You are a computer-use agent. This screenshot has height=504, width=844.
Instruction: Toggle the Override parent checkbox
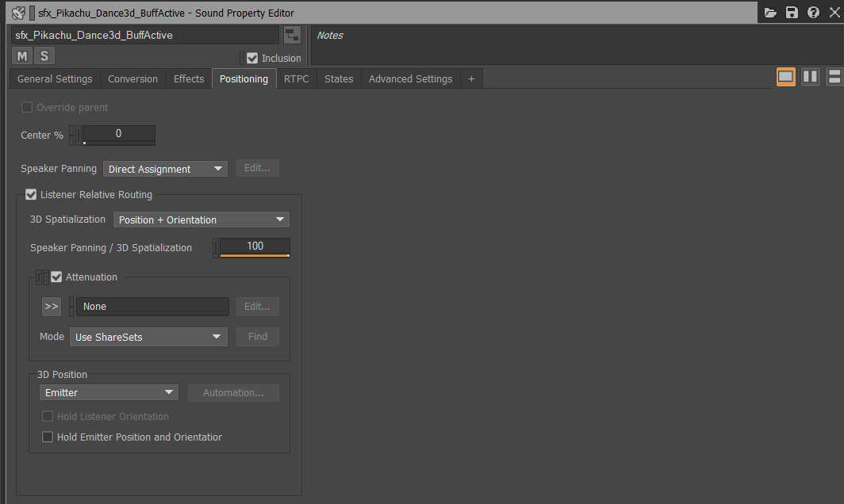[26, 108]
